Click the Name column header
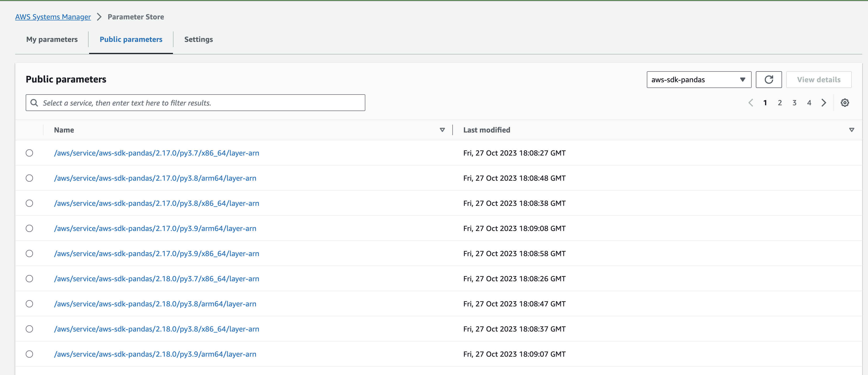868x375 pixels. [64, 130]
